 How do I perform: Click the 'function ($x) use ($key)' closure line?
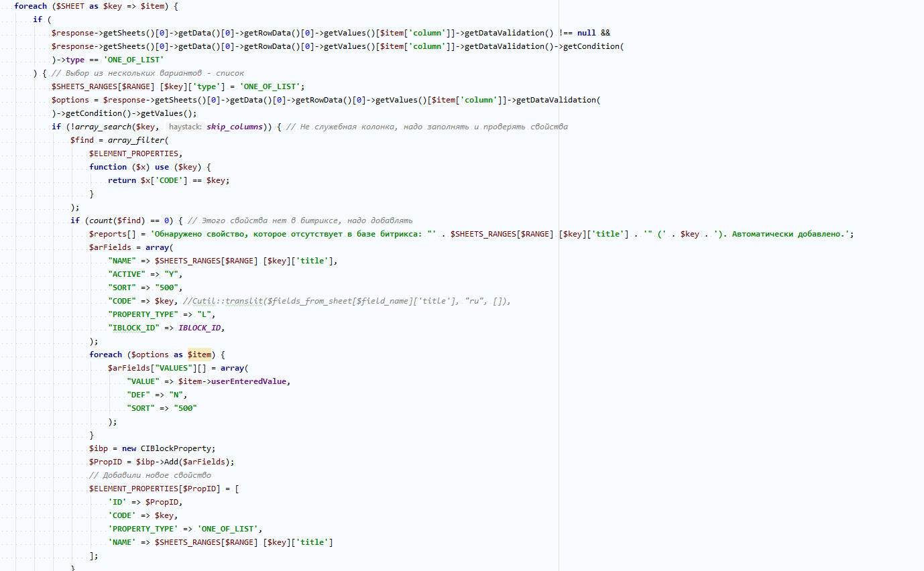point(150,167)
